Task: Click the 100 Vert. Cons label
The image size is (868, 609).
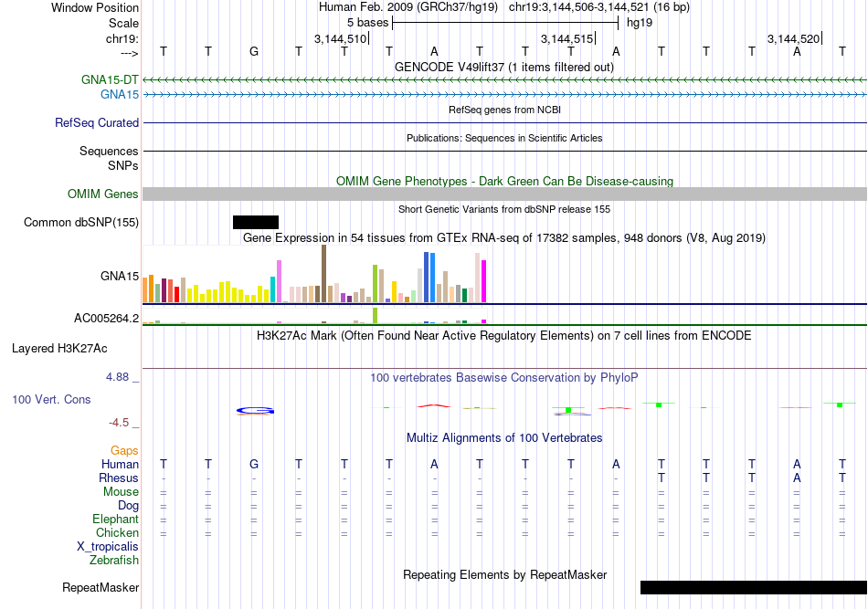Action: coord(51,399)
